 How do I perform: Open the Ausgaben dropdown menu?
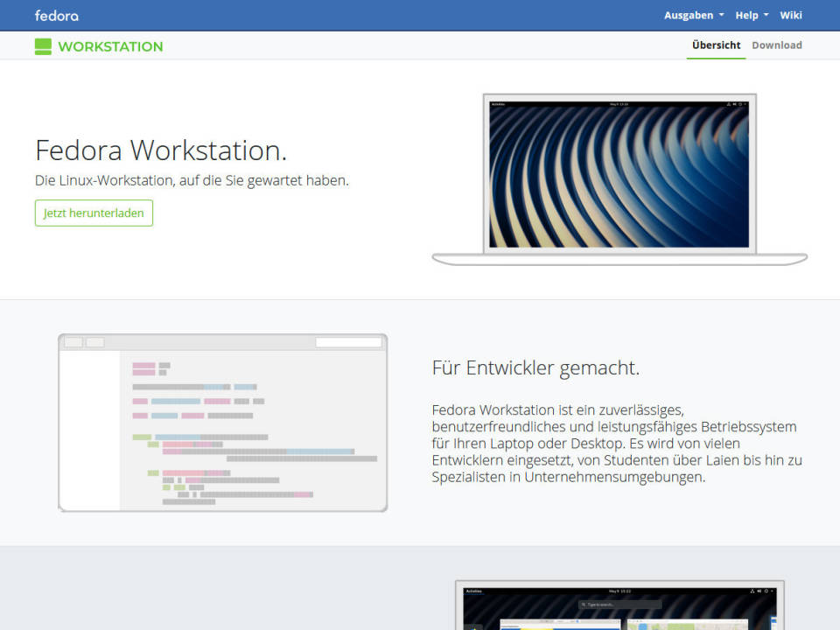(x=694, y=16)
